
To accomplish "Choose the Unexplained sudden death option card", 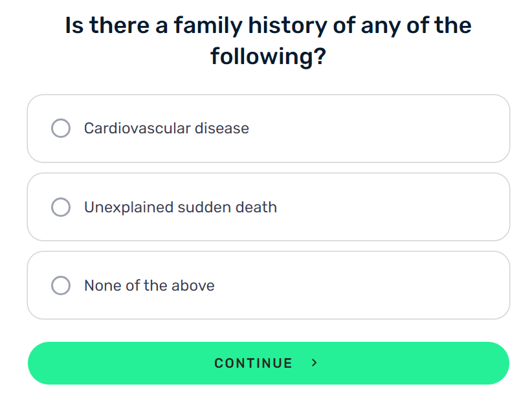I will 269,207.
